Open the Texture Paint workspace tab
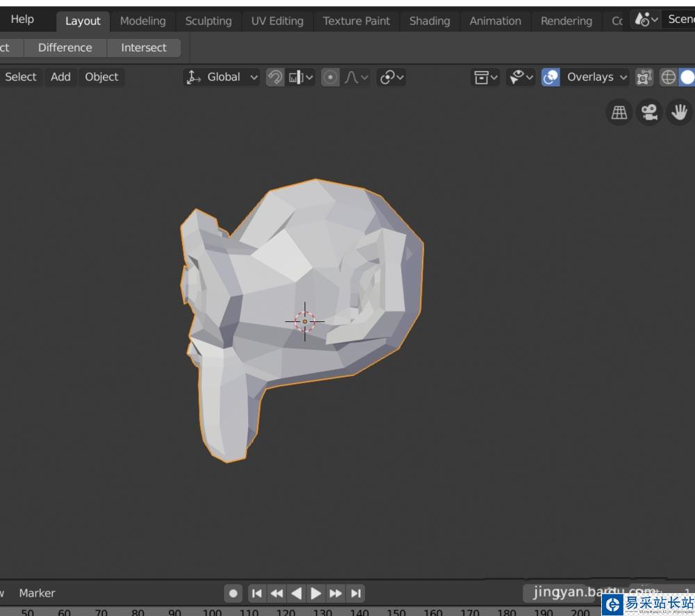This screenshot has width=695, height=616. [357, 21]
